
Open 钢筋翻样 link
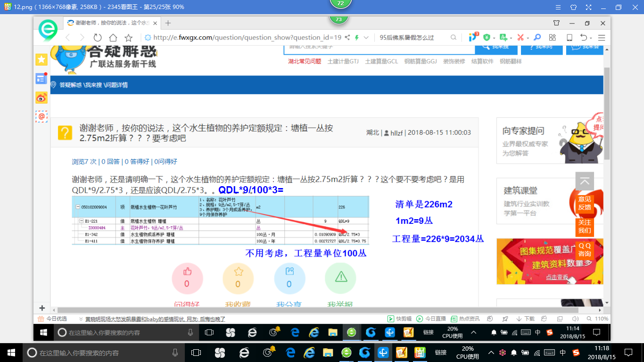[511, 61]
